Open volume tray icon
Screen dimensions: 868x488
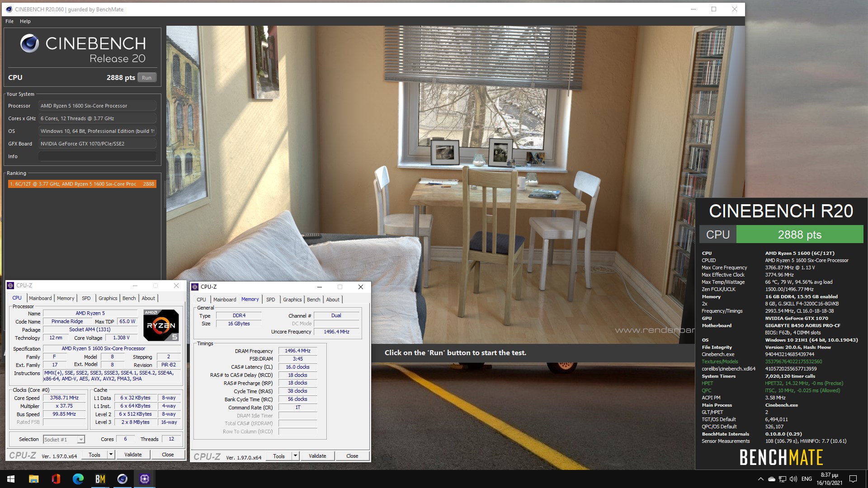(x=793, y=479)
